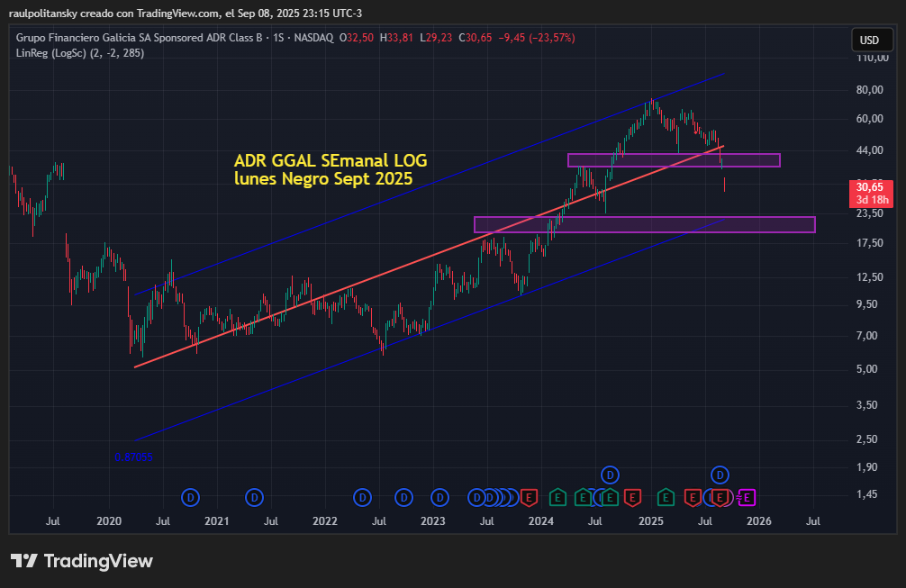This screenshot has height=588, width=906.
Task: Click the green earnings marker just after 2025
Action: point(666,497)
